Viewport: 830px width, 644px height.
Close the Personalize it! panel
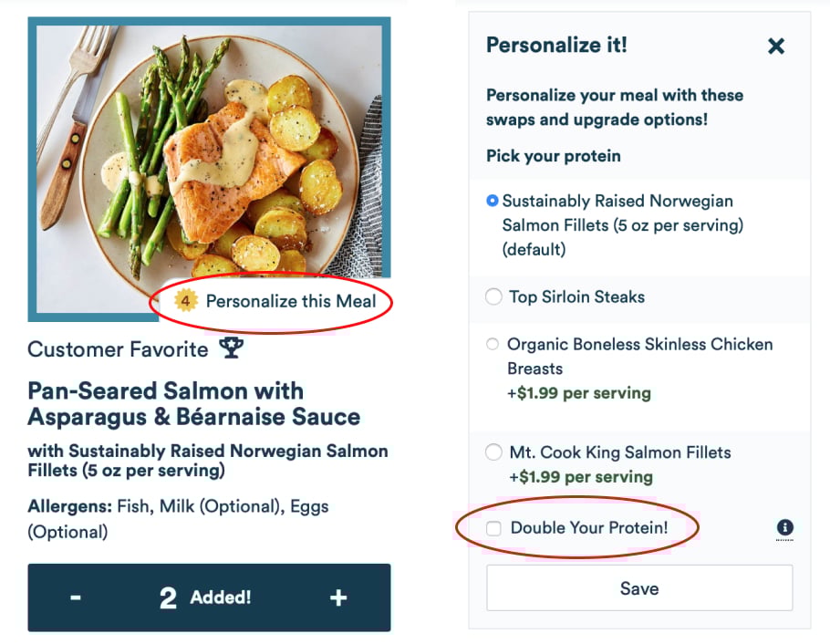click(776, 46)
